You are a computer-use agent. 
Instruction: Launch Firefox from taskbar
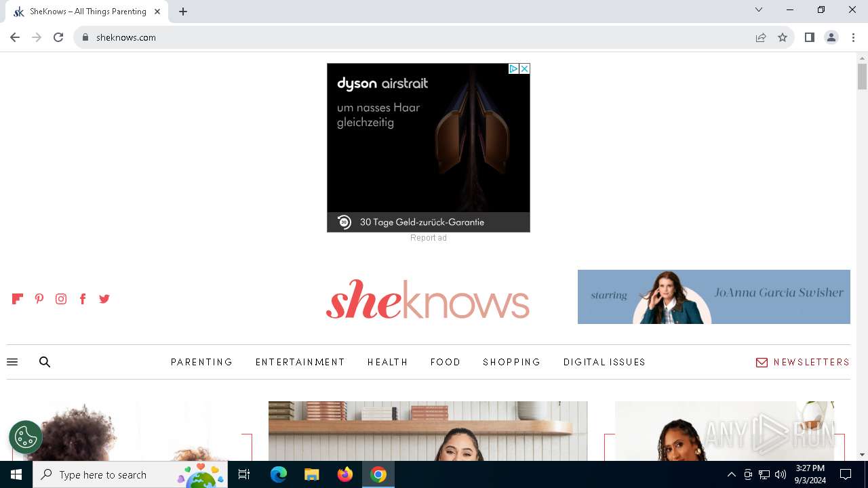[345, 474]
